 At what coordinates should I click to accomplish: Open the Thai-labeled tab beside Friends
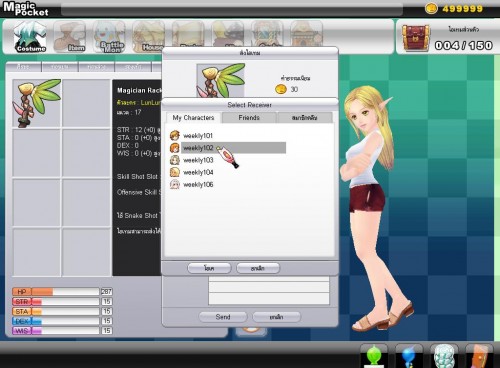click(305, 118)
